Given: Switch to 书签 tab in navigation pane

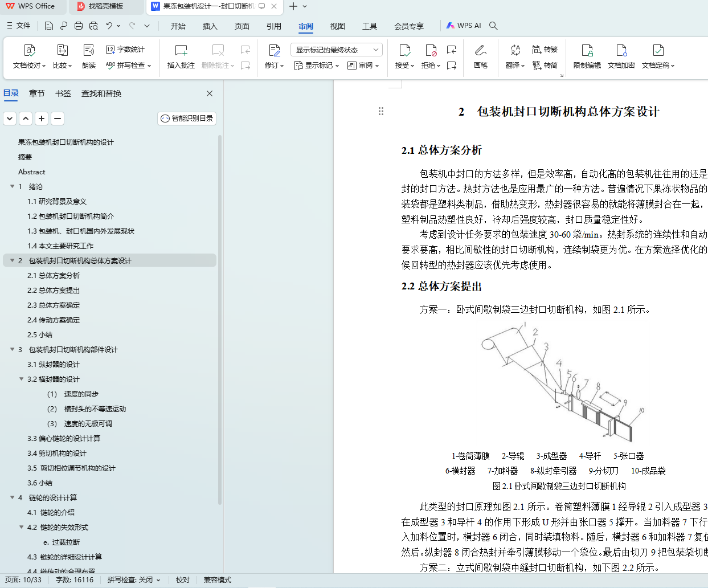Looking at the screenshot, I should (63, 93).
